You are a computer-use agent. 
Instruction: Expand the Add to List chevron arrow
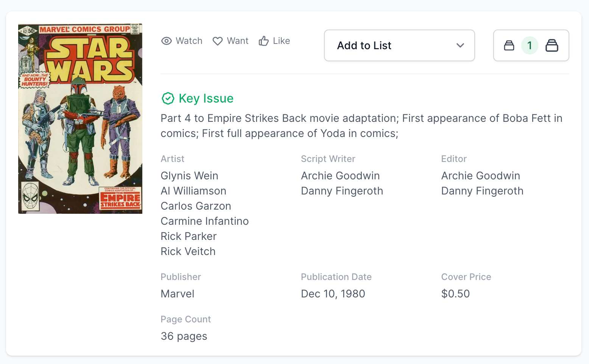click(x=460, y=45)
